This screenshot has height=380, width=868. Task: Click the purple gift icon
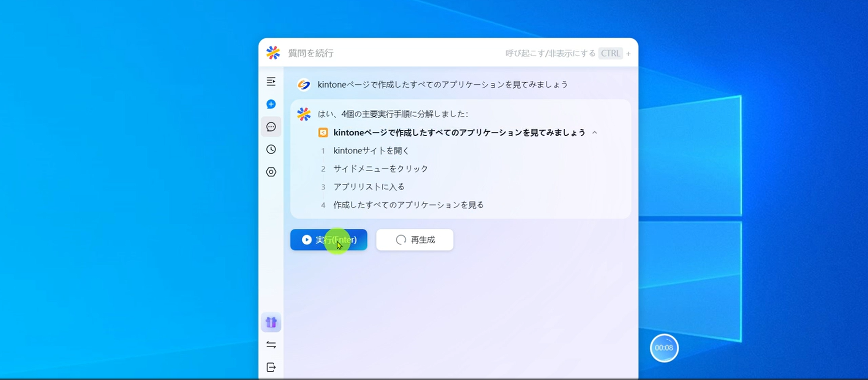pos(271,322)
